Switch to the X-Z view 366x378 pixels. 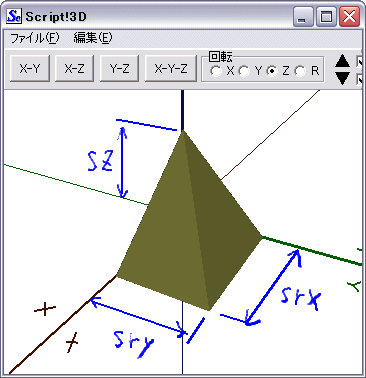(x=74, y=69)
